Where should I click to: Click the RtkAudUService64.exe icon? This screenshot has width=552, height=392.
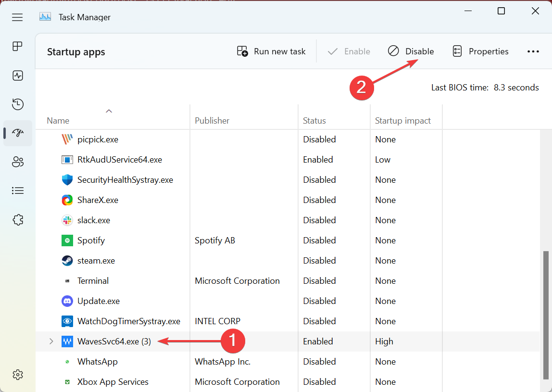[x=67, y=160]
